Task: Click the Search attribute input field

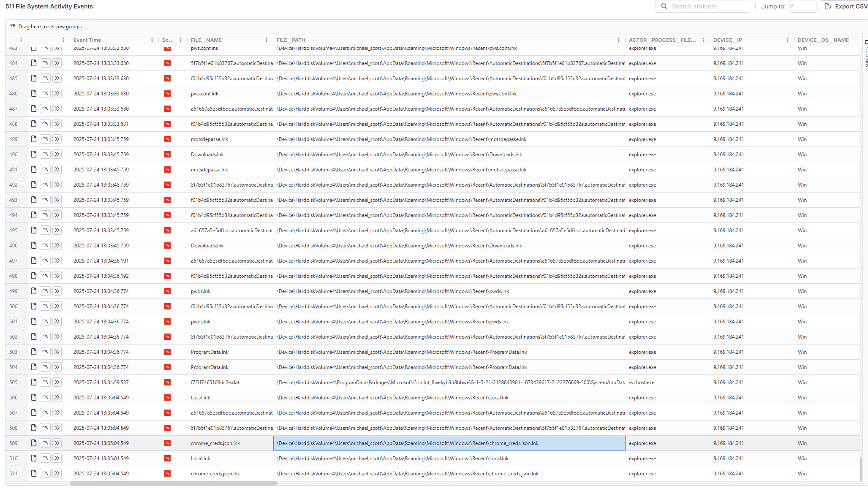Action: pyautogui.click(x=710, y=6)
